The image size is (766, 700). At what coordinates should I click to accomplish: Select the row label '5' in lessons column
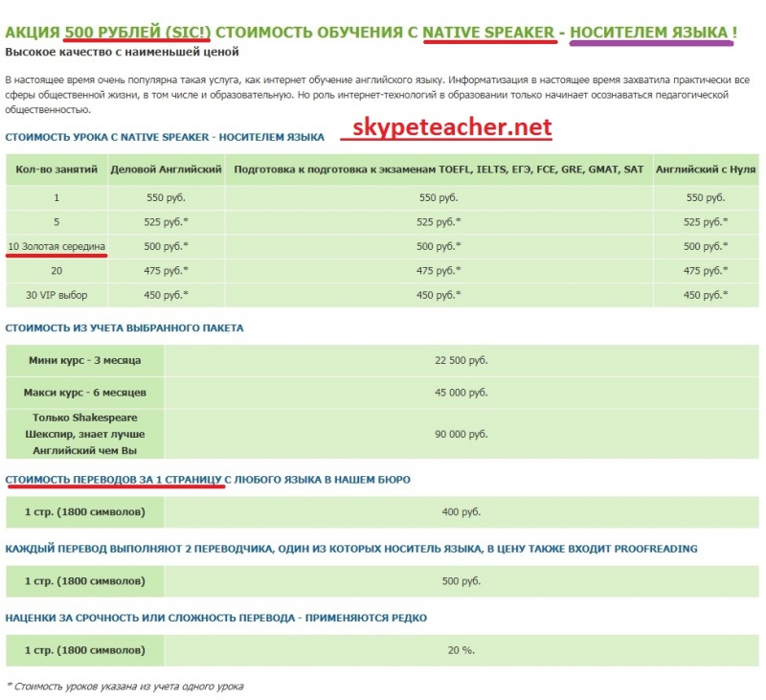56,222
